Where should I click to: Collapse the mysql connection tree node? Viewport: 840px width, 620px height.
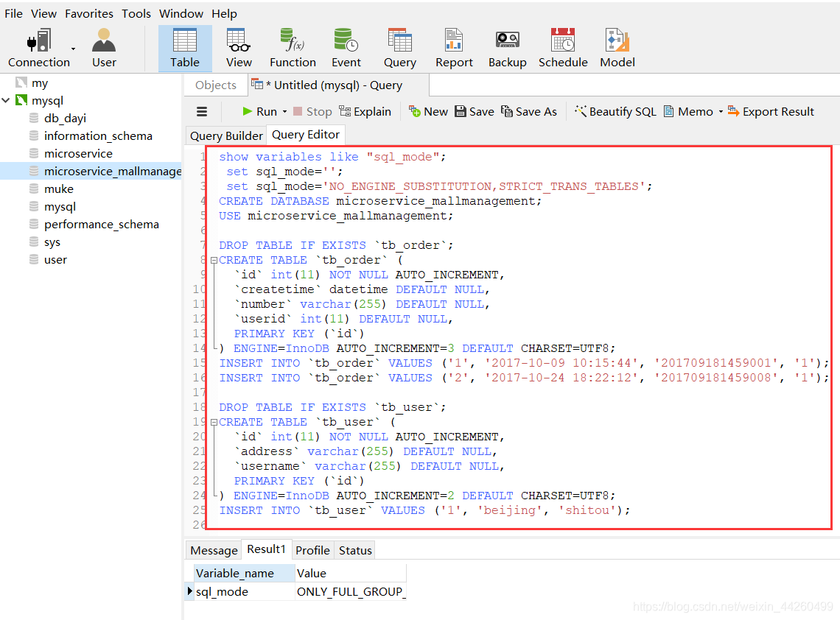click(6, 100)
